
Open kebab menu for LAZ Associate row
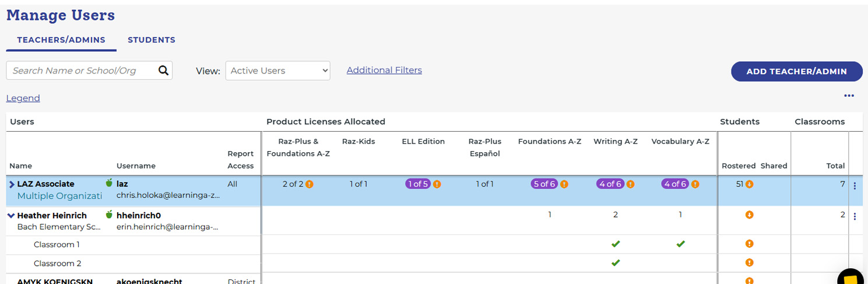(855, 186)
